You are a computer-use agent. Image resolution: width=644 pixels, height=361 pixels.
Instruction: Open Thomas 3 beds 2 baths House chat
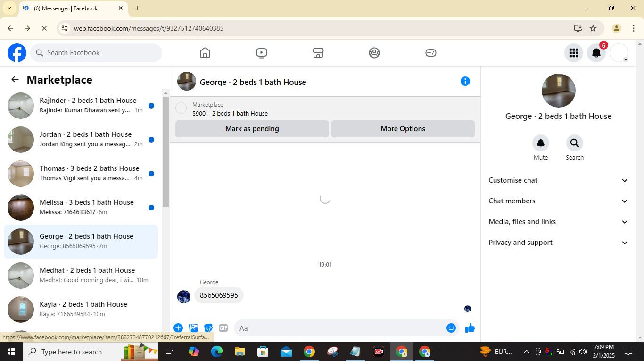tap(81, 174)
